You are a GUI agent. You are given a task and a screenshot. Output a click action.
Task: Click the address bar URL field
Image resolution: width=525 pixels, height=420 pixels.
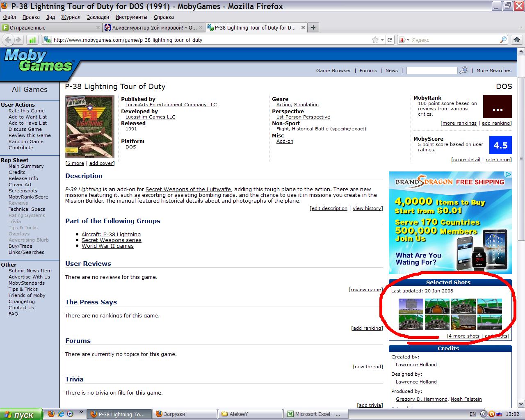[x=211, y=40]
